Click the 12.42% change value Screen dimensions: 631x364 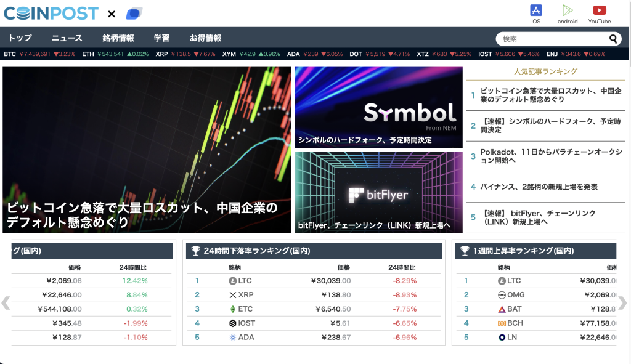[x=135, y=281]
